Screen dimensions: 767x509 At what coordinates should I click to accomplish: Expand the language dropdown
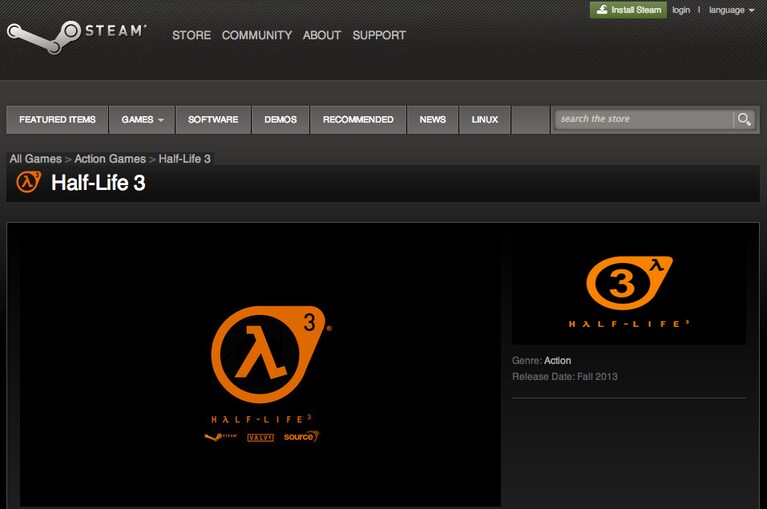pos(731,10)
